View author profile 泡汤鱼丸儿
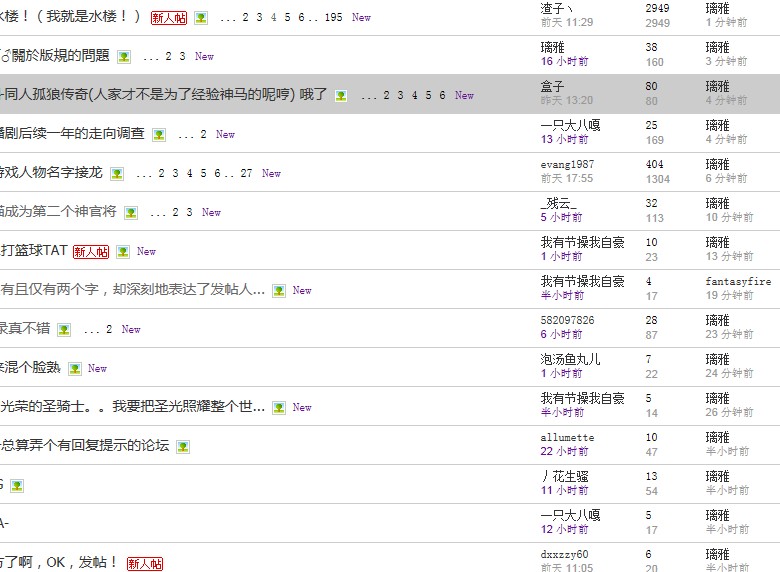The height and width of the screenshot is (572, 780). [x=570, y=359]
